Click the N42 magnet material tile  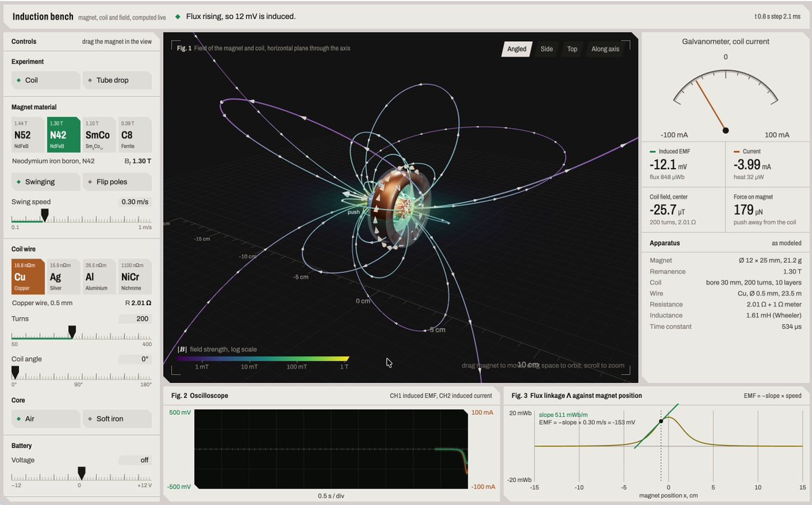tap(64, 135)
